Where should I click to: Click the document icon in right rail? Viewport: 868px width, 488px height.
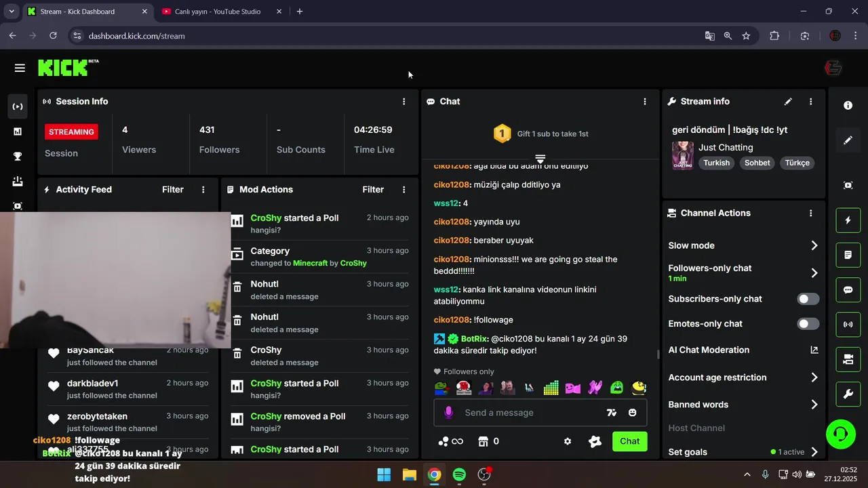[x=848, y=255]
